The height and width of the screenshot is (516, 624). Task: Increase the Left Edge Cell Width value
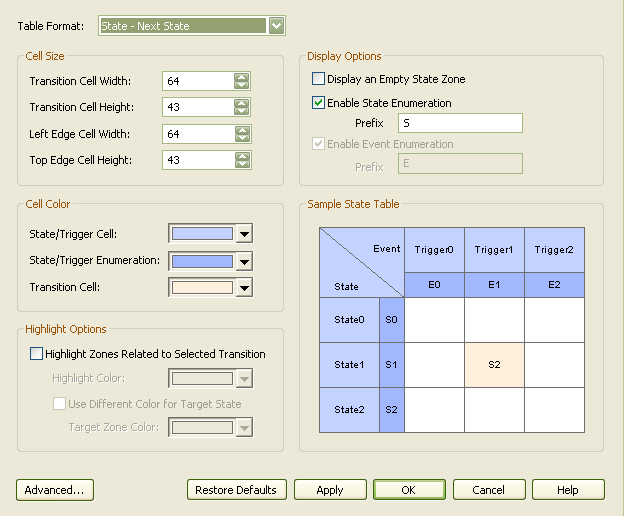click(x=241, y=129)
